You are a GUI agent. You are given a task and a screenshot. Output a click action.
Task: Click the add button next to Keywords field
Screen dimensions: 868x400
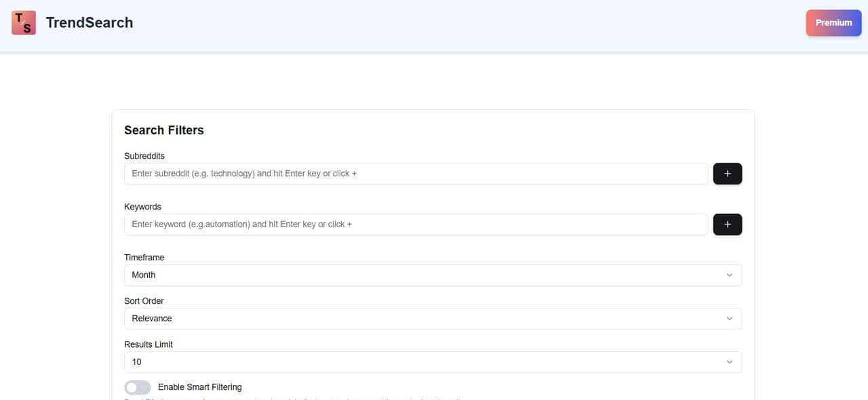[x=727, y=224]
